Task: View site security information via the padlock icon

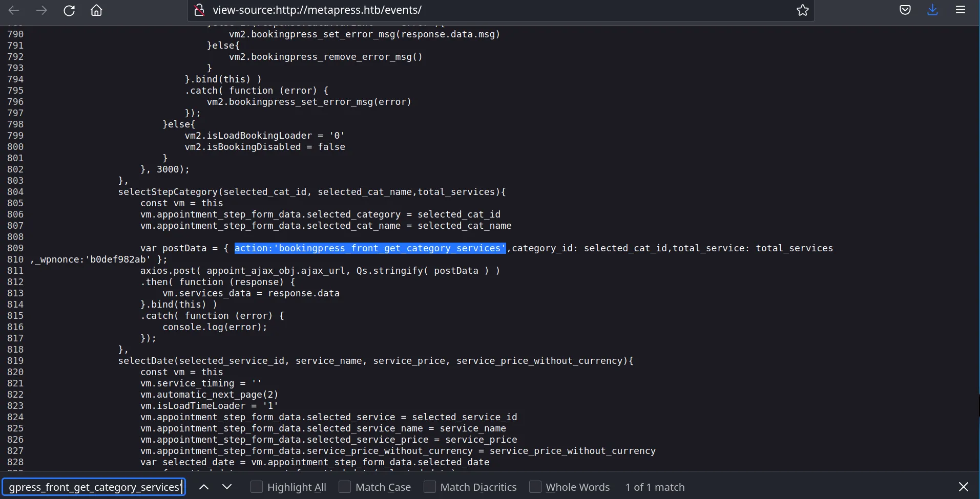Action: point(199,10)
